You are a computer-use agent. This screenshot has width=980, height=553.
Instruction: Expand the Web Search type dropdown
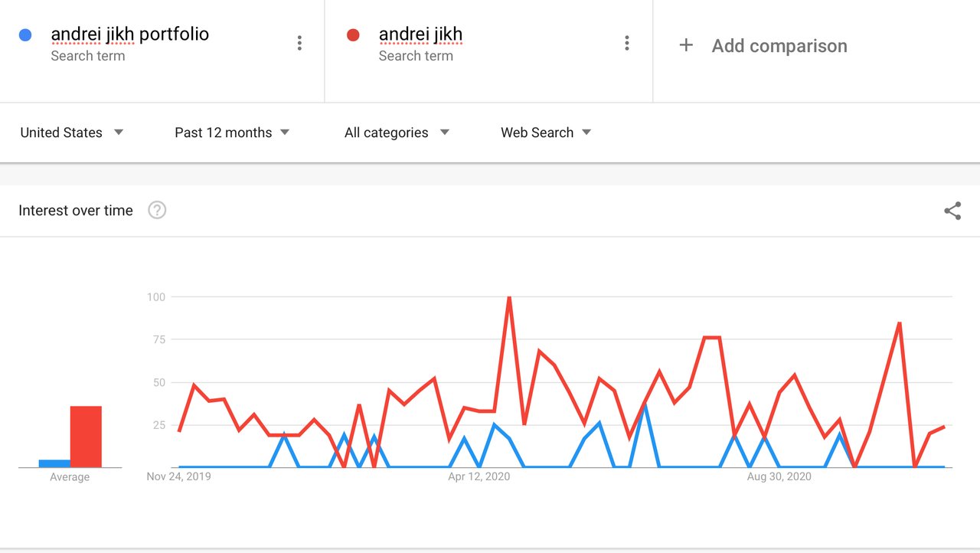546,133
